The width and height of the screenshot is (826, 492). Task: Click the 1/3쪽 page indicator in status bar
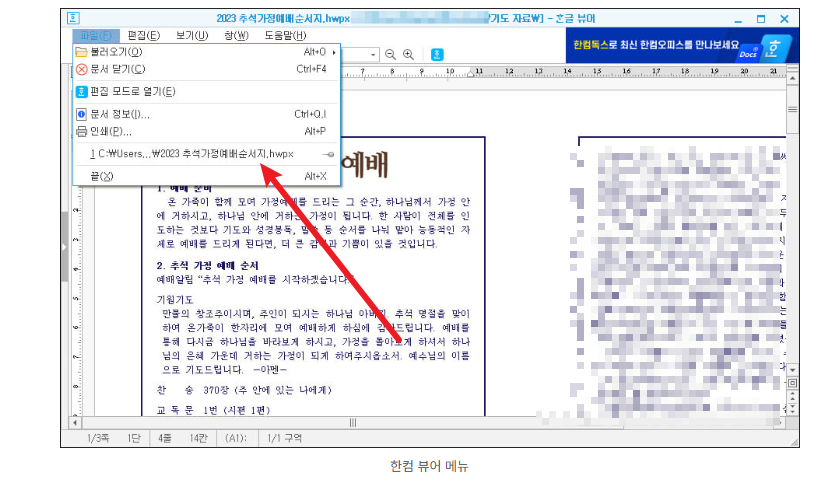[x=98, y=438]
